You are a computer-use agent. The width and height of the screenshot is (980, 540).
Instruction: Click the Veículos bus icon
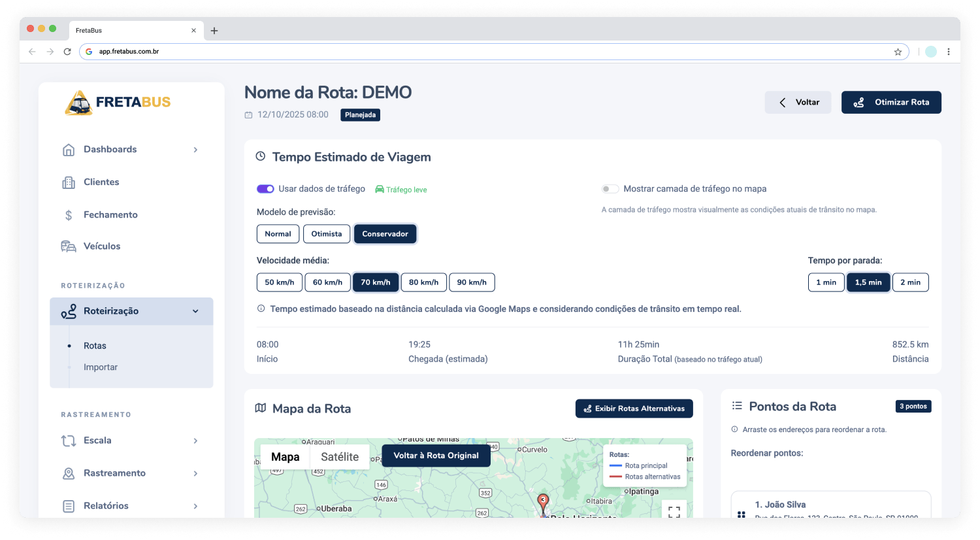pos(69,246)
